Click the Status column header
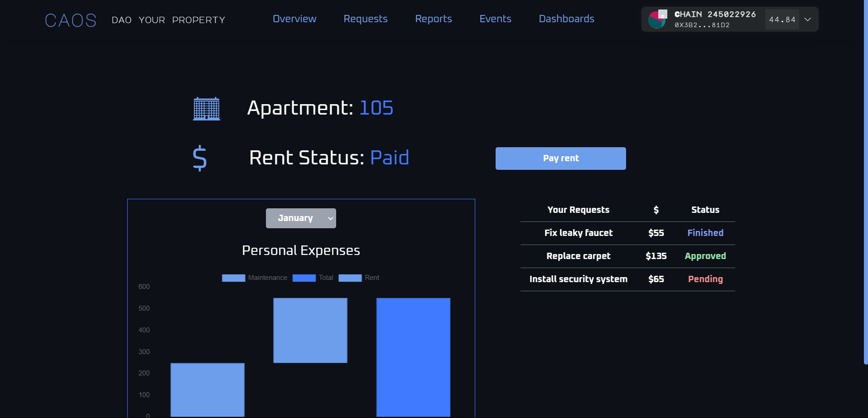This screenshot has width=868, height=418. [x=705, y=210]
